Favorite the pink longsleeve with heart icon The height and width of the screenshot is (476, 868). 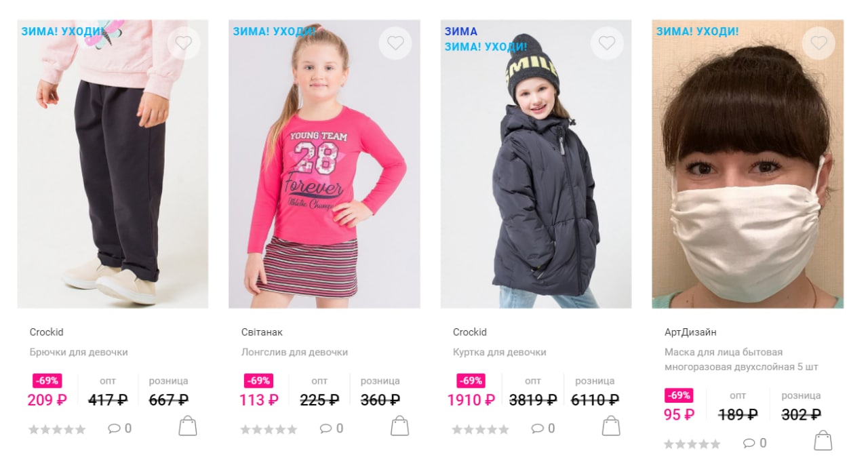pos(395,43)
